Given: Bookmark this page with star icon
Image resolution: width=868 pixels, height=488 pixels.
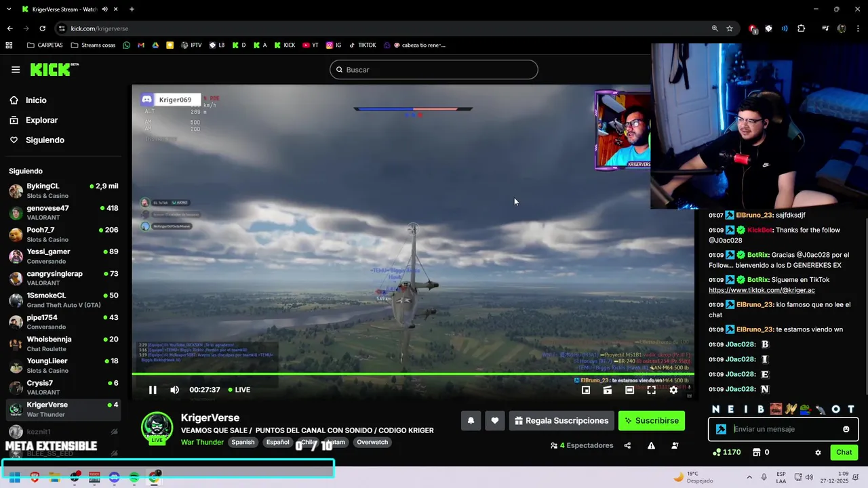Looking at the screenshot, I should (730, 28).
